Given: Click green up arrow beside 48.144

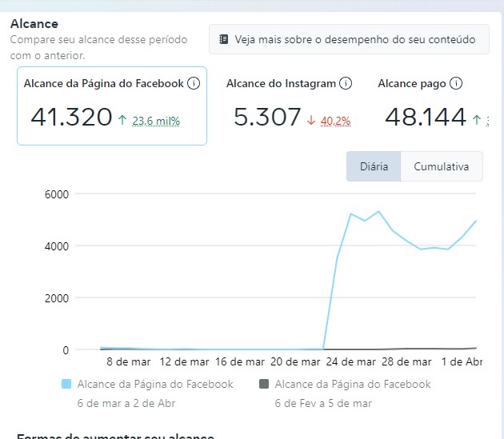Looking at the screenshot, I should 477,121.
